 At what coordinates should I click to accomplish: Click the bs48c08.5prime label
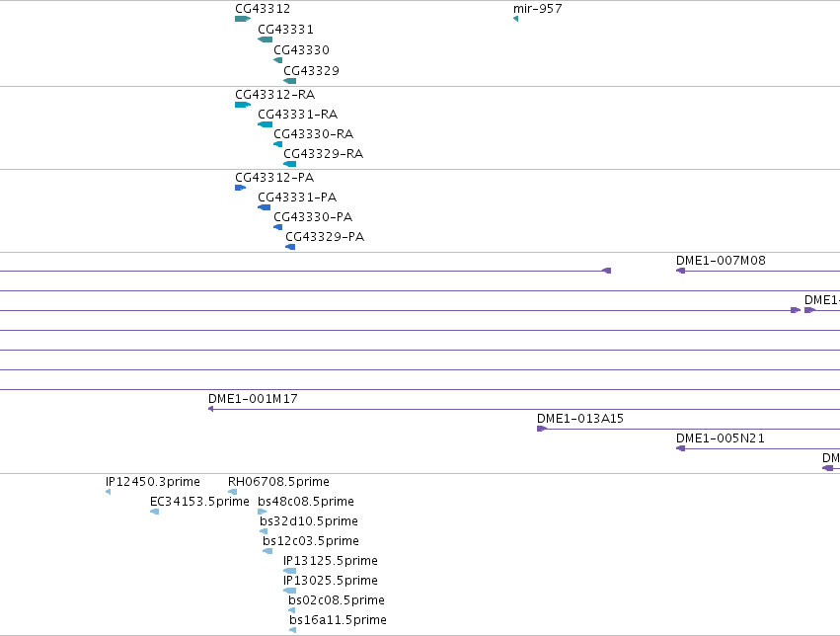click(x=306, y=502)
